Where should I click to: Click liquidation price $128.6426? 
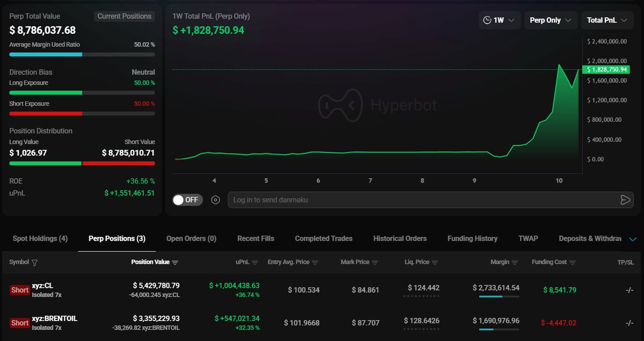[421, 321]
